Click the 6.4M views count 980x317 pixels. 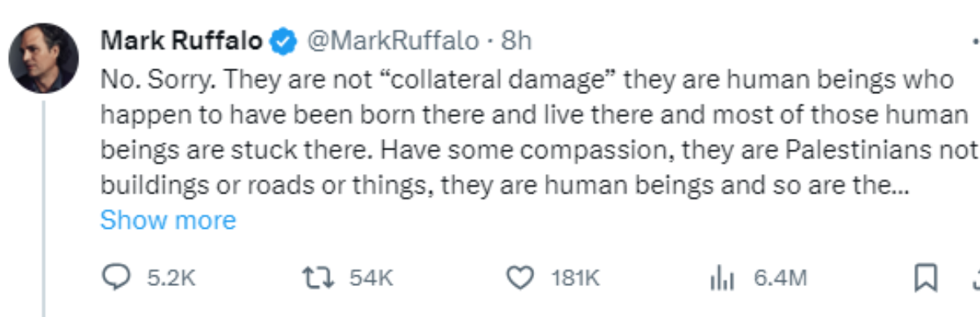pyautogui.click(x=780, y=279)
